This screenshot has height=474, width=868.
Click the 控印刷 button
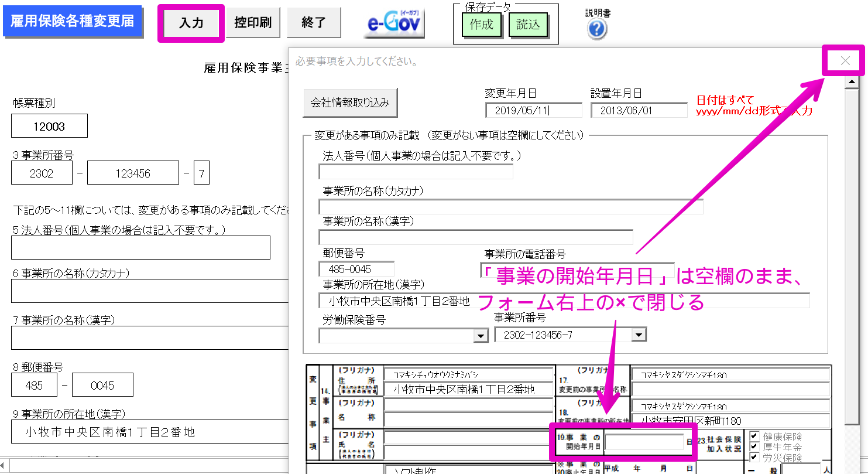click(x=253, y=23)
